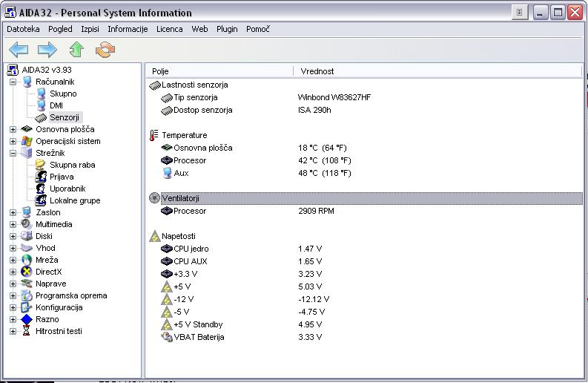Open the Pogled menu
The image size is (588, 383).
pos(60,29)
